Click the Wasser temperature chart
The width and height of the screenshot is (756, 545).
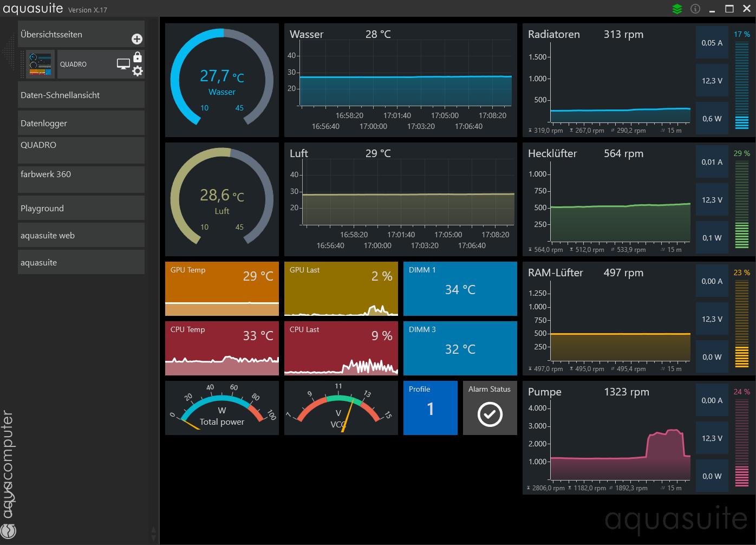coord(401,80)
